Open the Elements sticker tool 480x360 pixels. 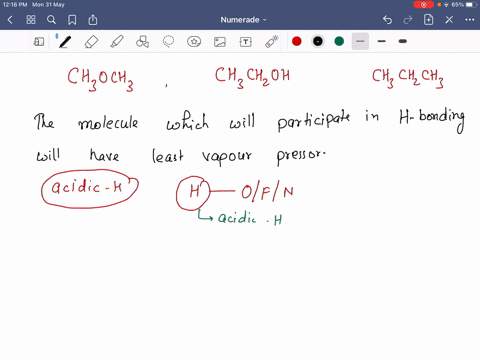[194, 42]
